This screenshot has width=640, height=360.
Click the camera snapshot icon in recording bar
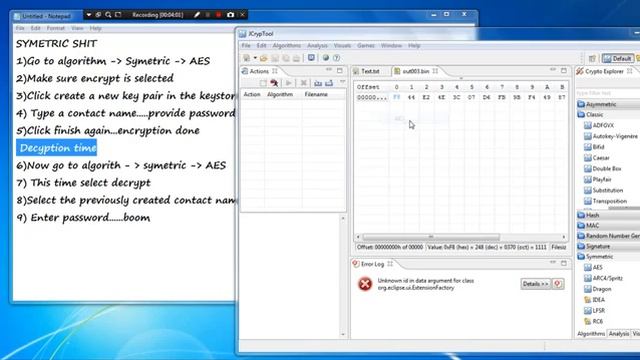pos(231,15)
